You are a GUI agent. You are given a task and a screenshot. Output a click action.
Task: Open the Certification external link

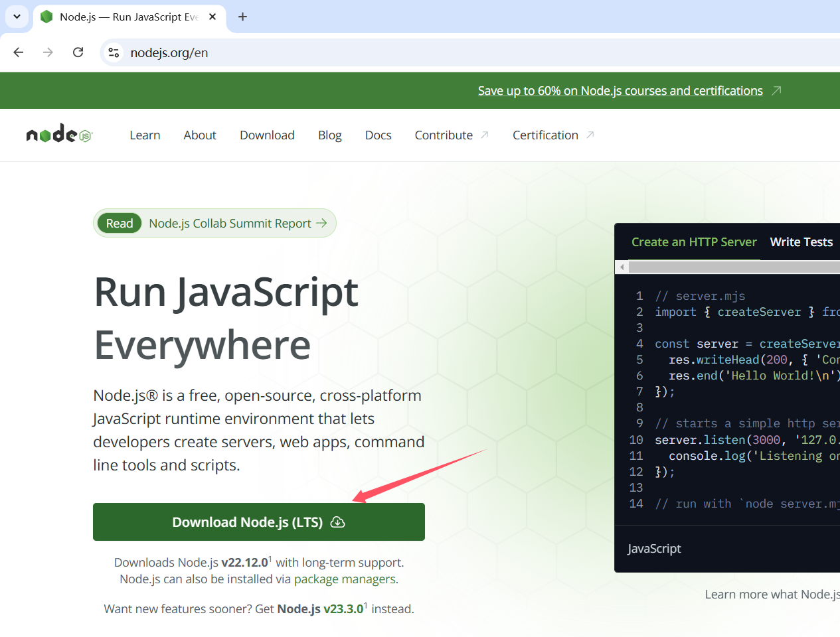click(x=553, y=135)
